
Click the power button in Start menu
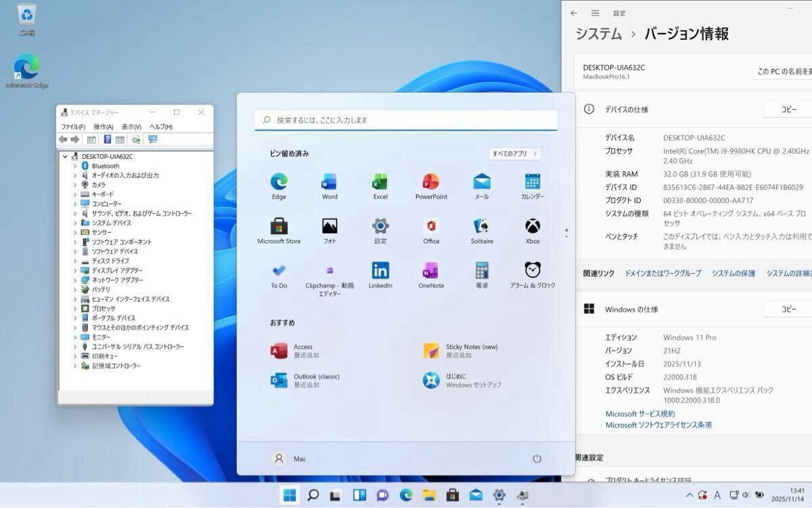click(537, 459)
